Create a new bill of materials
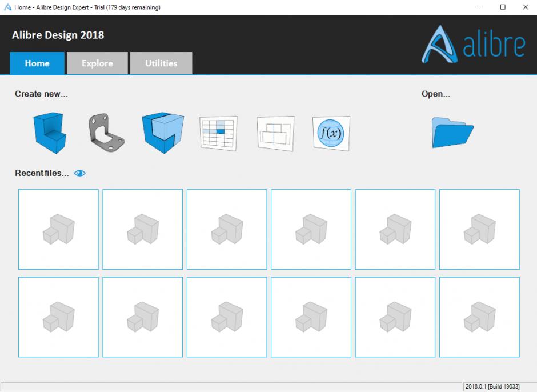This screenshot has height=392, width=537. 218,133
